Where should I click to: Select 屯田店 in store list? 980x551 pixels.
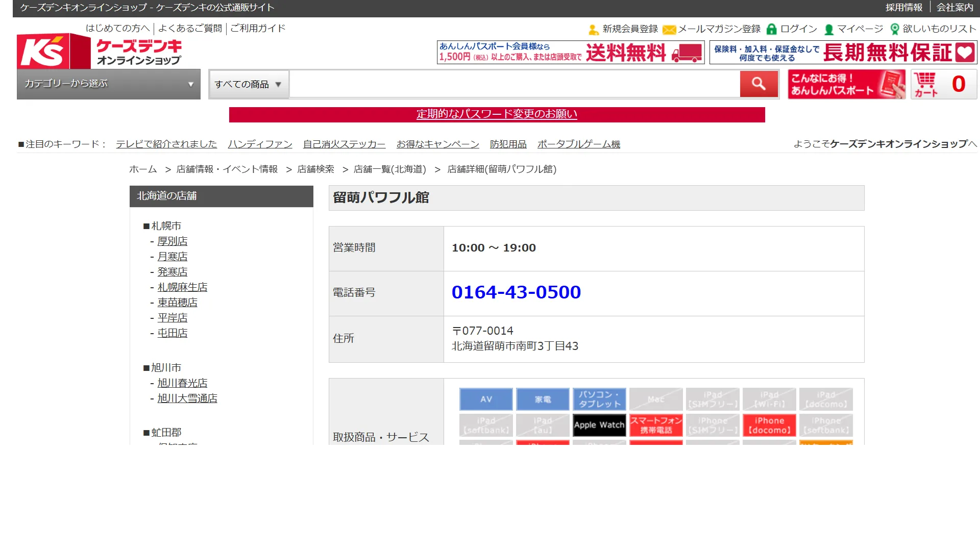click(x=173, y=333)
